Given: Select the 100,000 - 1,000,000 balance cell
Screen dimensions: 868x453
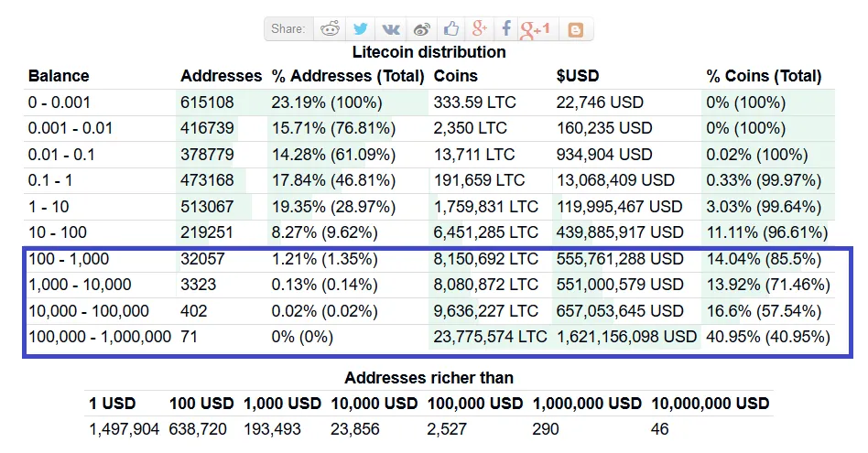Looking at the screenshot, I should click(x=100, y=336).
